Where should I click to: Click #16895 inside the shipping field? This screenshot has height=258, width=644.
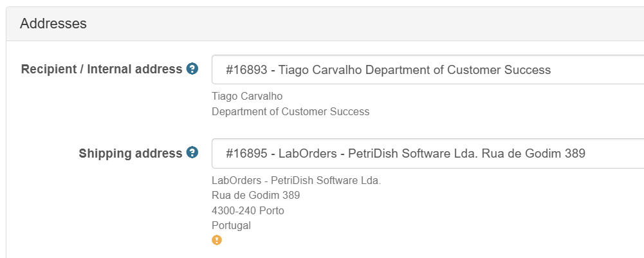tap(246, 154)
